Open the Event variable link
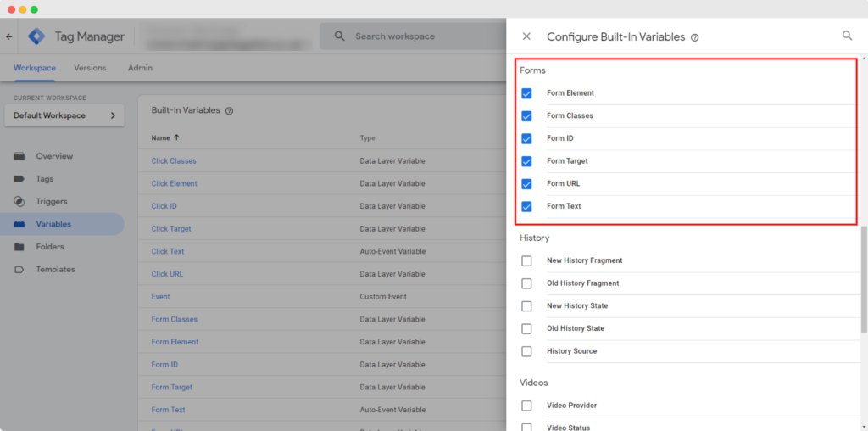Viewport: 868px width, 431px height. tap(160, 297)
